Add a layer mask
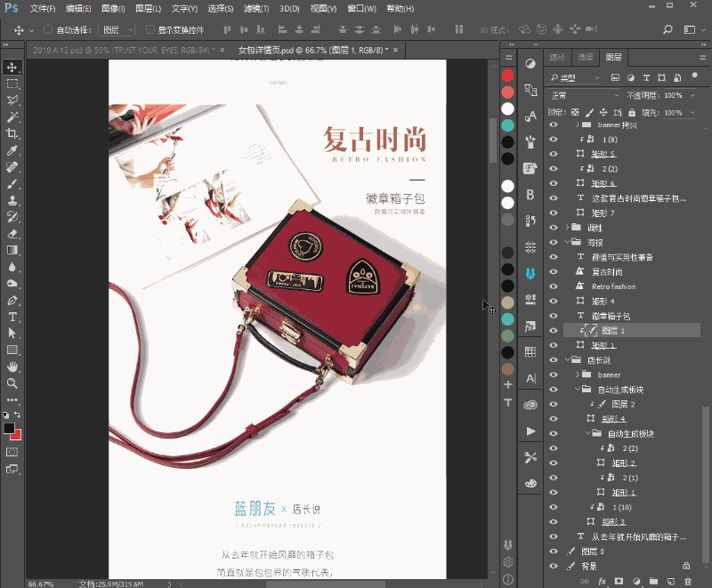712x588 pixels. 619,581
